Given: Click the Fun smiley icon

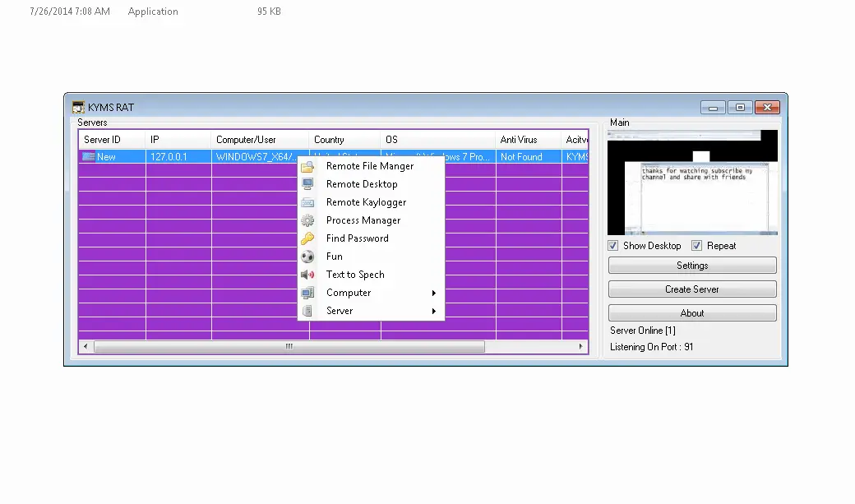Looking at the screenshot, I should pyautogui.click(x=307, y=257).
